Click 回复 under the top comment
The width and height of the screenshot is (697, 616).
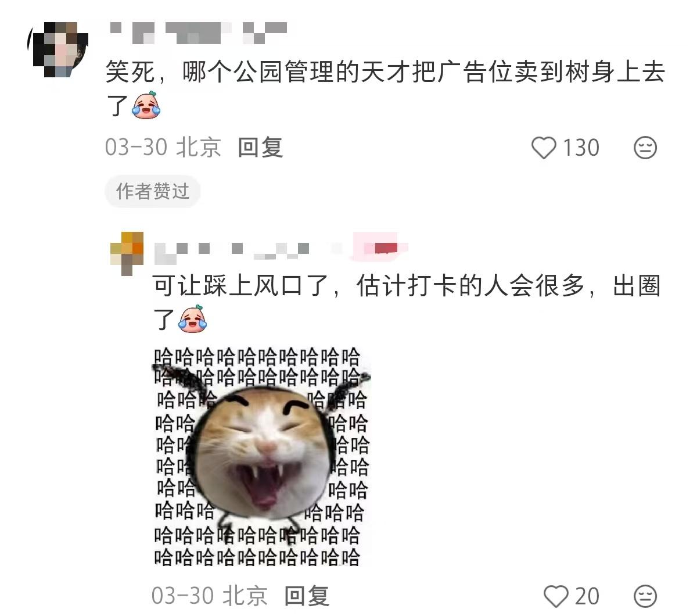[260, 148]
